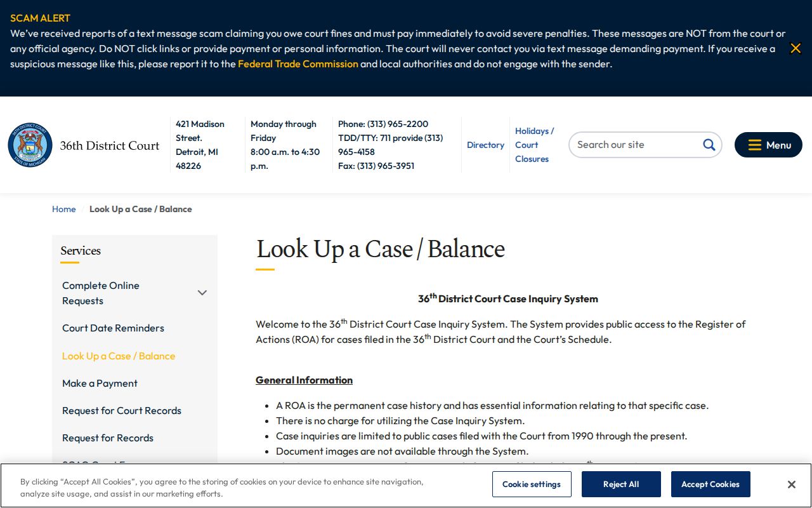The width and height of the screenshot is (812, 508).
Task: Click the Services sidebar heading
Action: (81, 251)
